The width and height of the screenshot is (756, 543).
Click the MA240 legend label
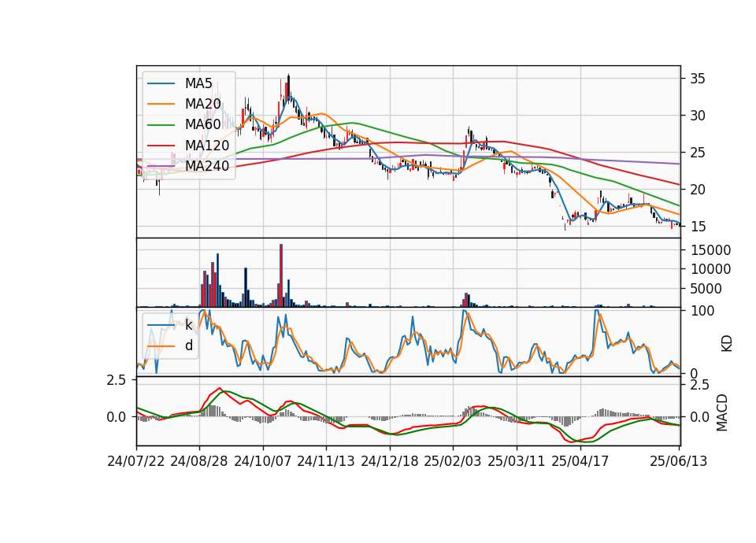point(207,166)
